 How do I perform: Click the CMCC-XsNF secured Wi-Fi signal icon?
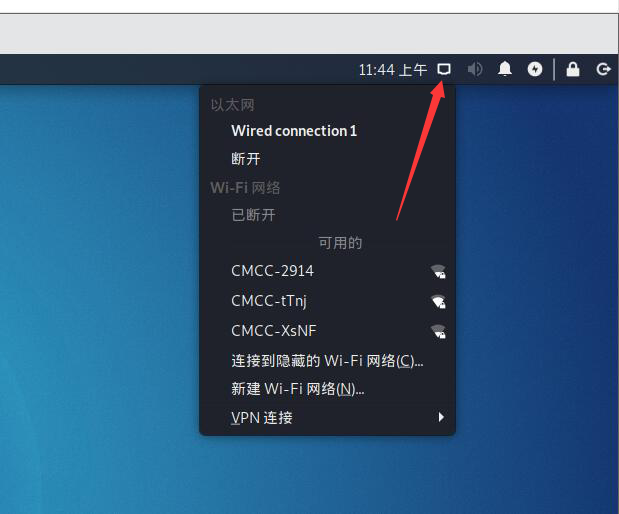[438, 332]
